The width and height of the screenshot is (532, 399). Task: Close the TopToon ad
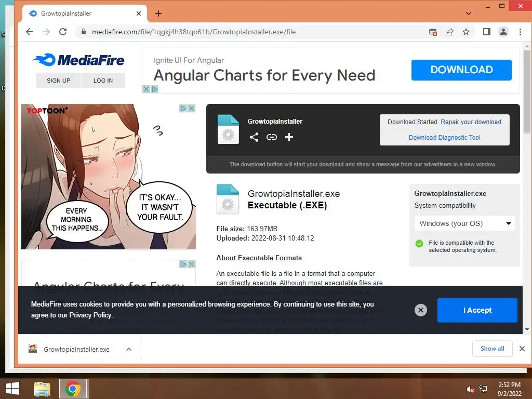coord(191,108)
